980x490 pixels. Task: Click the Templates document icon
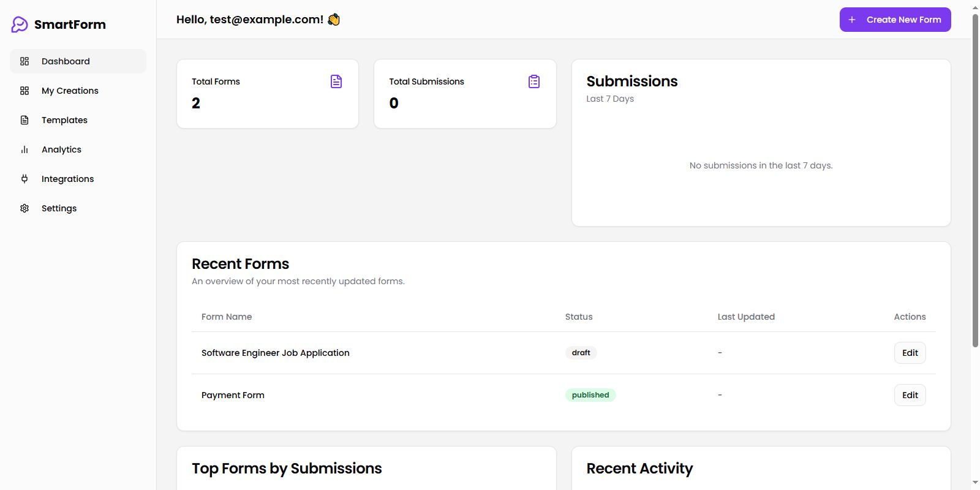(24, 120)
